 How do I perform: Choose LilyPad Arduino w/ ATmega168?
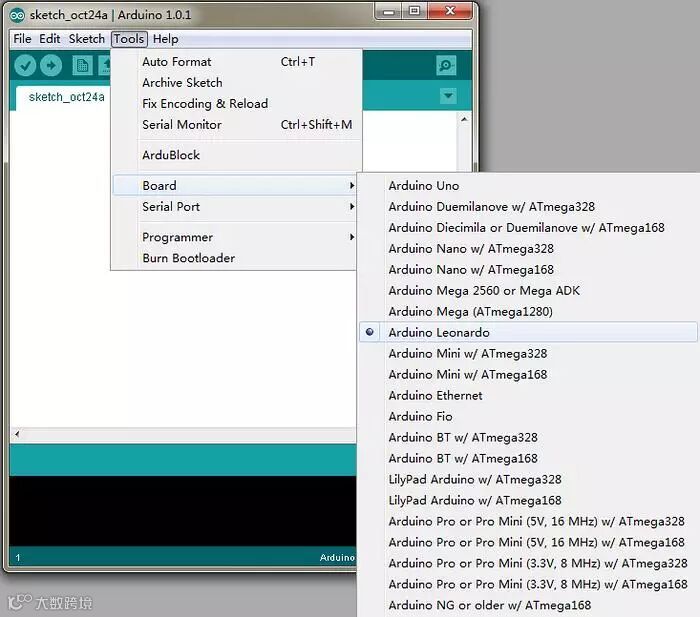pyautogui.click(x=528, y=500)
